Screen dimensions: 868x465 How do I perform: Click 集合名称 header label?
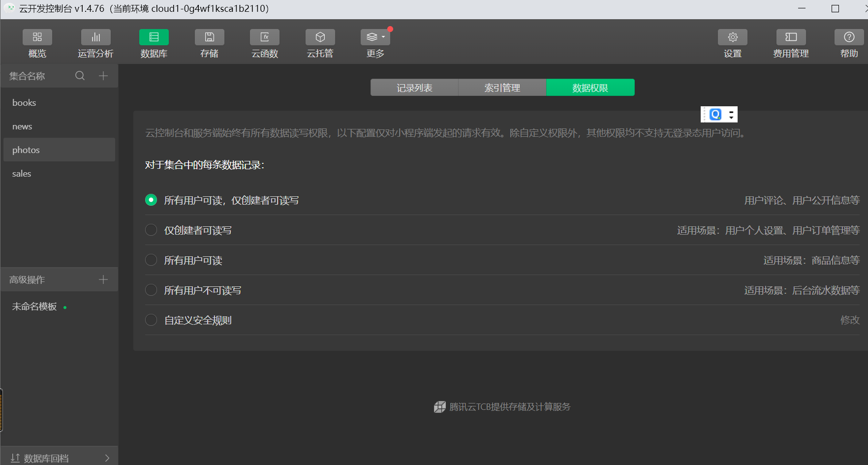pyautogui.click(x=27, y=76)
